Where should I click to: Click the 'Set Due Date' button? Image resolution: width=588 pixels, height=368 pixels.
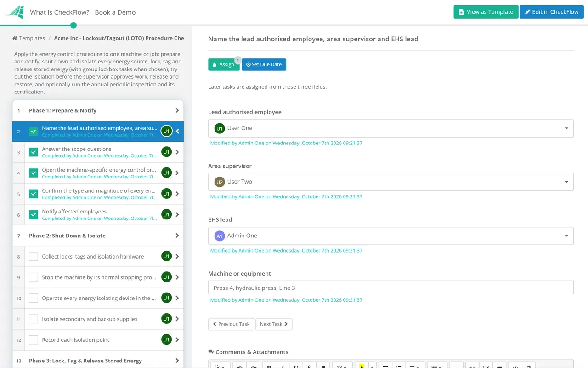coord(264,65)
